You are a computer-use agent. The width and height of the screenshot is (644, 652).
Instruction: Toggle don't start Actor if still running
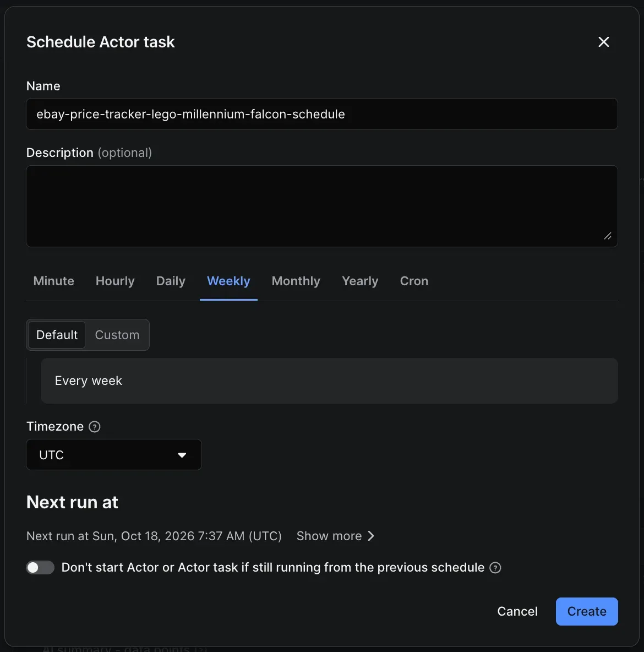pos(40,568)
